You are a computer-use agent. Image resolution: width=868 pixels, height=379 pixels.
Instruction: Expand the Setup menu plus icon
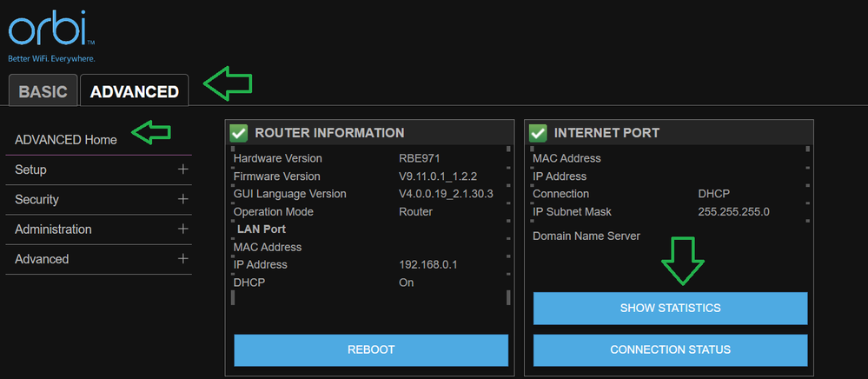[182, 170]
